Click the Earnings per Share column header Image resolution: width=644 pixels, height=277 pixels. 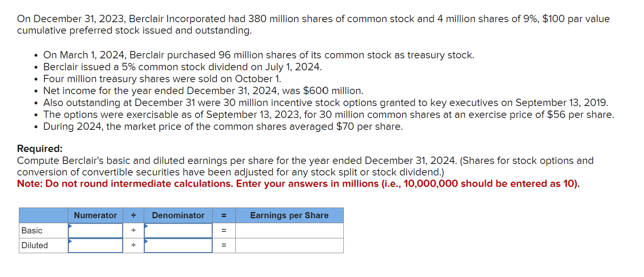289,215
